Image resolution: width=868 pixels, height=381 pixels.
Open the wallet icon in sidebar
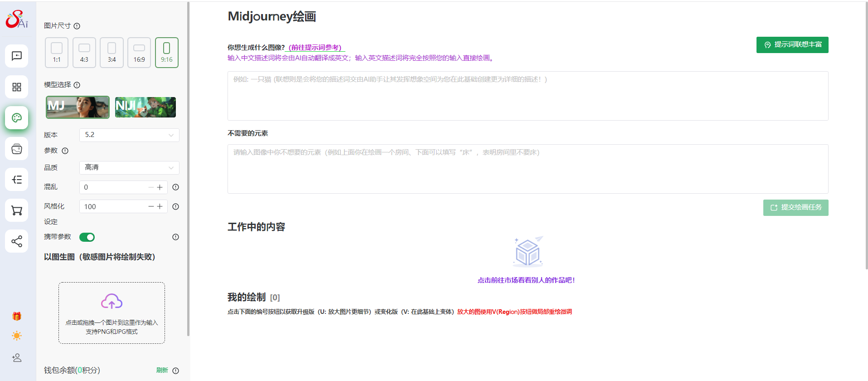(17, 149)
